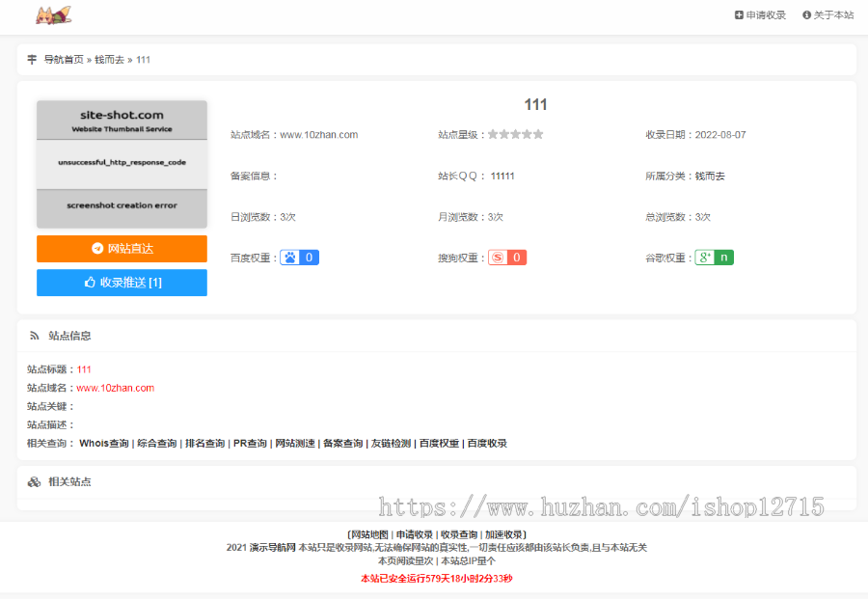
Task: Click the site-shot.com thumbnail image
Action: 122,164
